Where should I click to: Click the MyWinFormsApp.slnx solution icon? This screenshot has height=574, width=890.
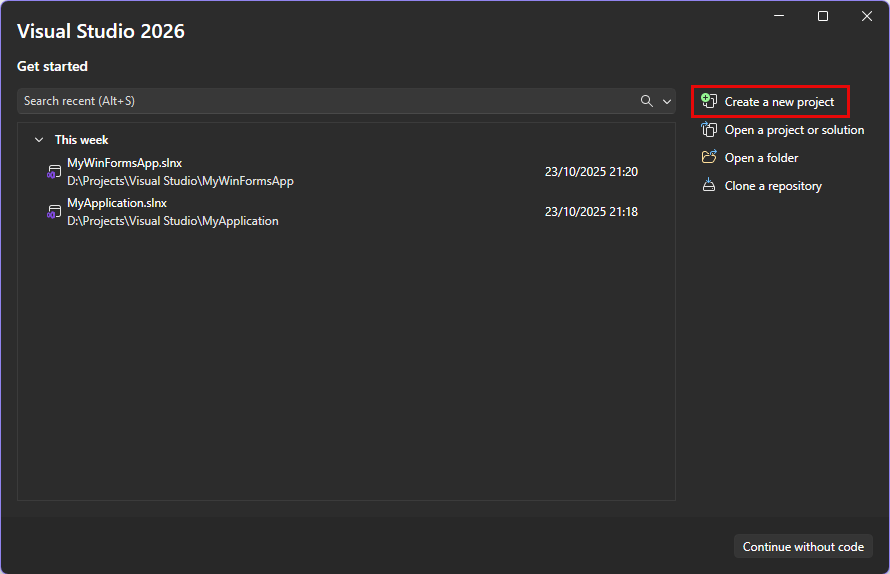tap(54, 172)
